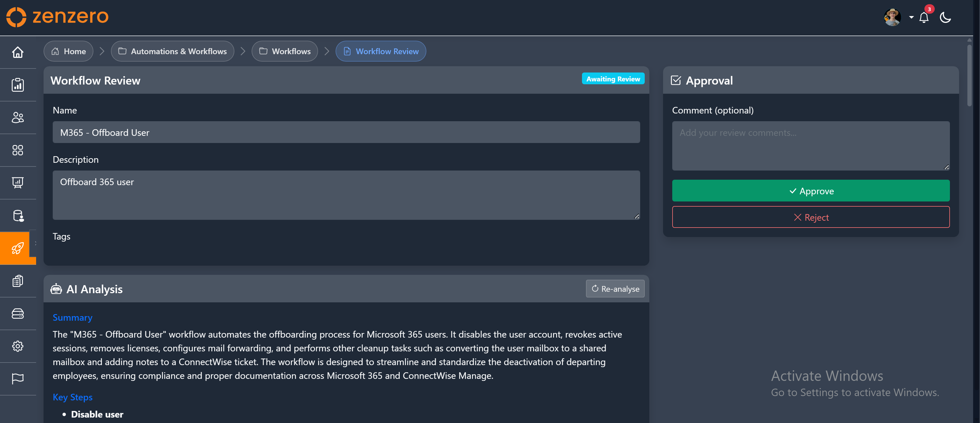Click the user avatar picture
The image size is (980, 423).
[892, 17]
